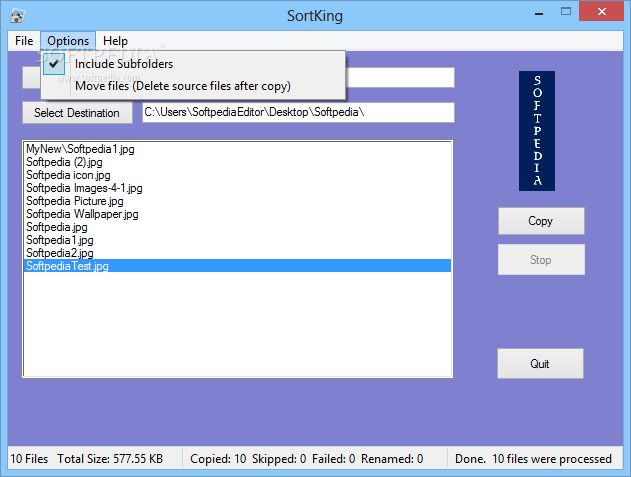Click 'Total Size: 577.55 KB' status text
Screen dimensions: 631x477
110,459
